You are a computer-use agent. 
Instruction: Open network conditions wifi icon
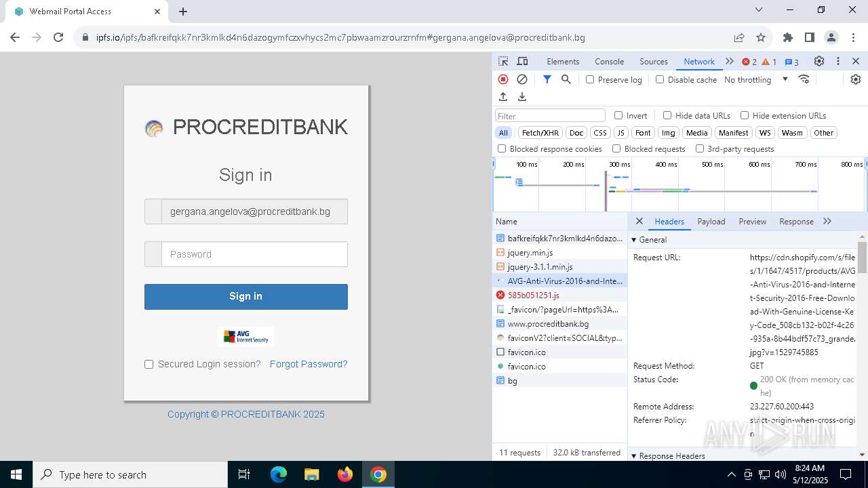click(804, 79)
